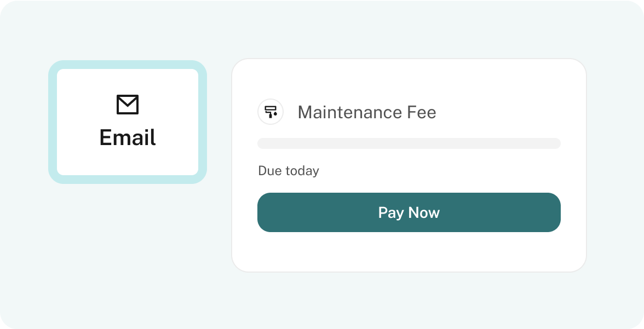This screenshot has width=644, height=329.
Task: Click the gray progress bar
Action: tap(409, 143)
